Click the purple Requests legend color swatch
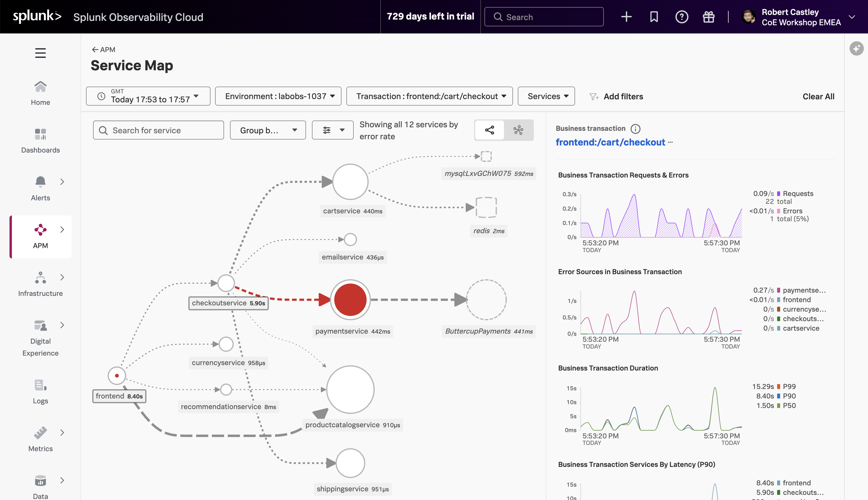Screen dimensions: 868x500 778,194
